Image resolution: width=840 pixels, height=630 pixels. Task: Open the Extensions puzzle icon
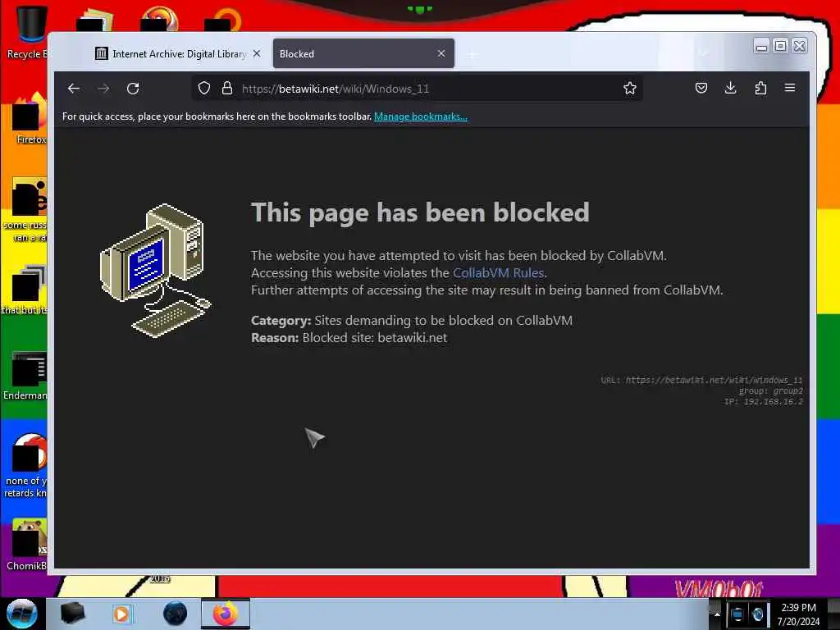(x=760, y=88)
